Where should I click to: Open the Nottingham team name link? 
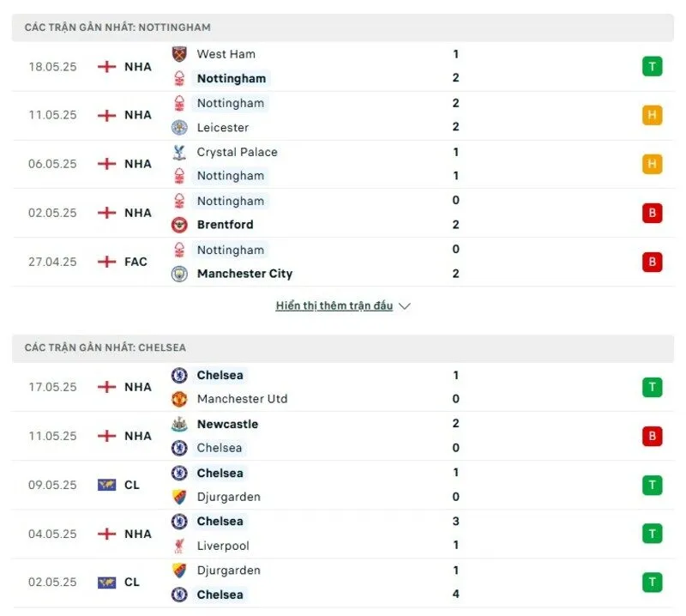click(231, 78)
